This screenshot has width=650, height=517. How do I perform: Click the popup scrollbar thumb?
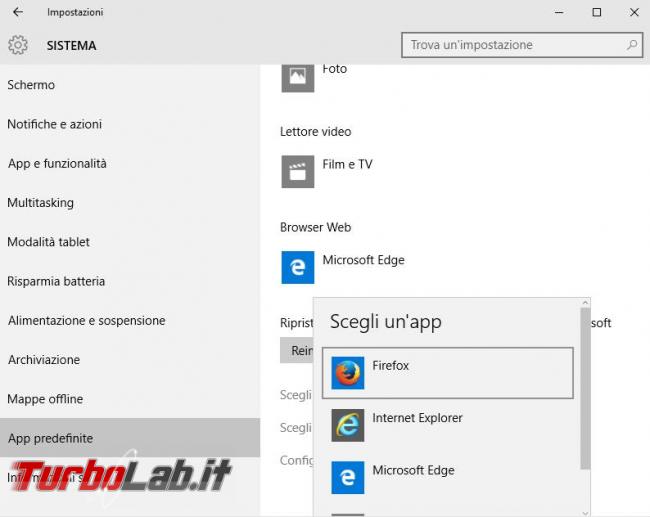(585, 388)
